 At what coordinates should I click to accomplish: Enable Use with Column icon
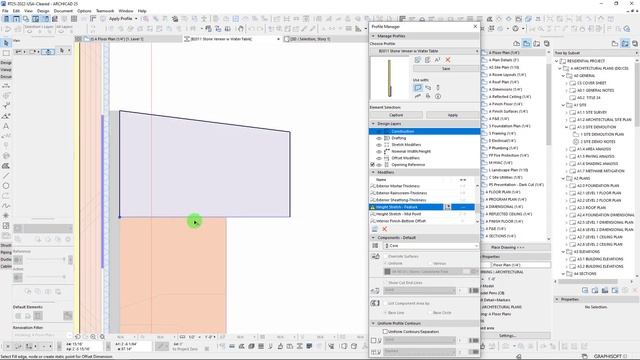pyautogui.click(x=438, y=87)
